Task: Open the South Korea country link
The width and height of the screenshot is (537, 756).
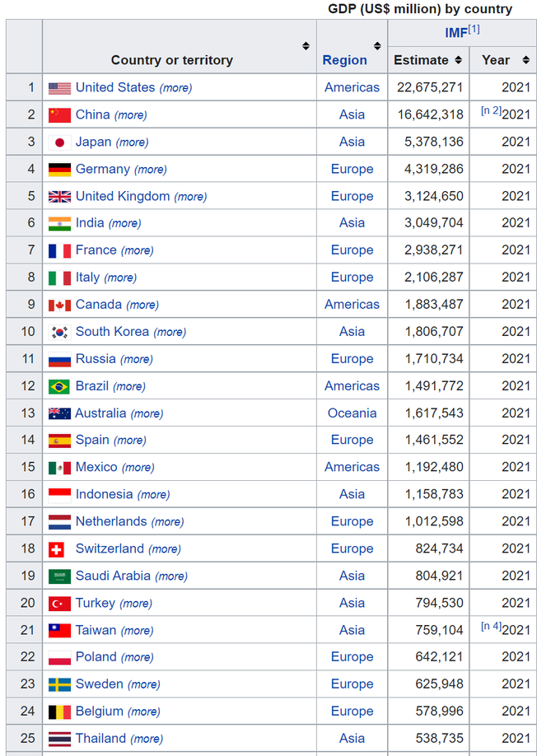Action: [112, 331]
